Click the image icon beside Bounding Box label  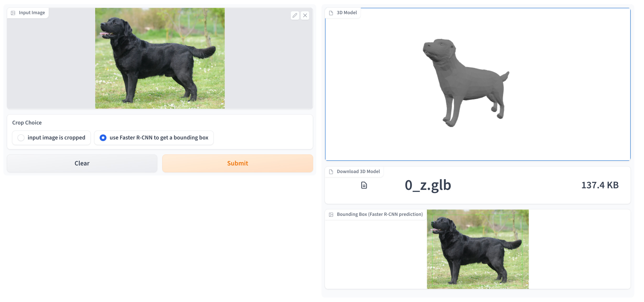tap(331, 215)
